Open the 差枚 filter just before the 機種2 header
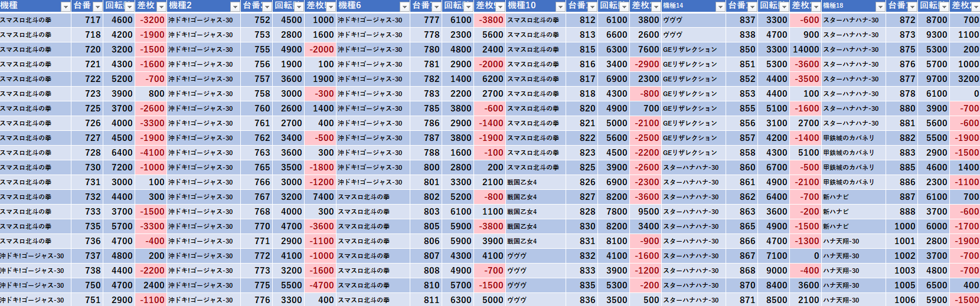This screenshot has width=980, height=306. point(161,6)
